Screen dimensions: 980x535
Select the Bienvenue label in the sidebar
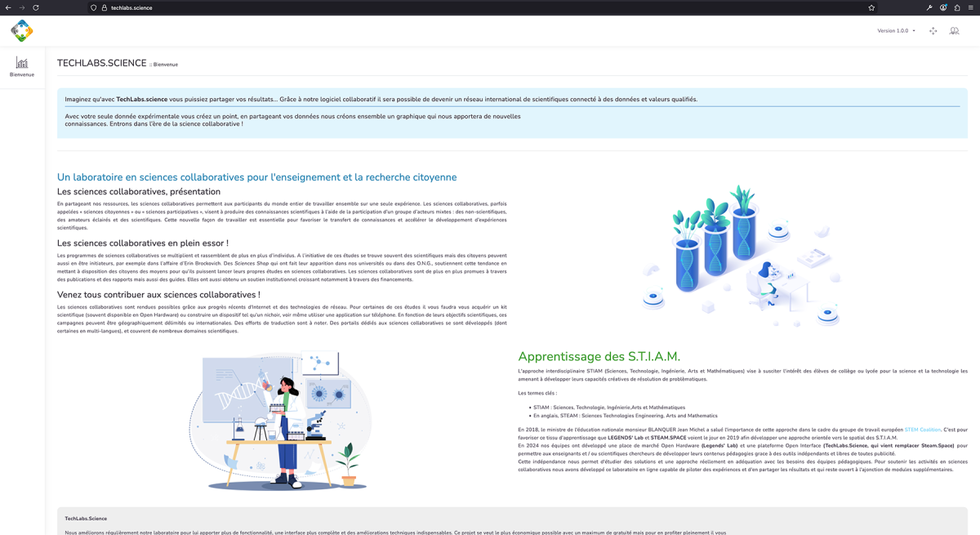(22, 74)
